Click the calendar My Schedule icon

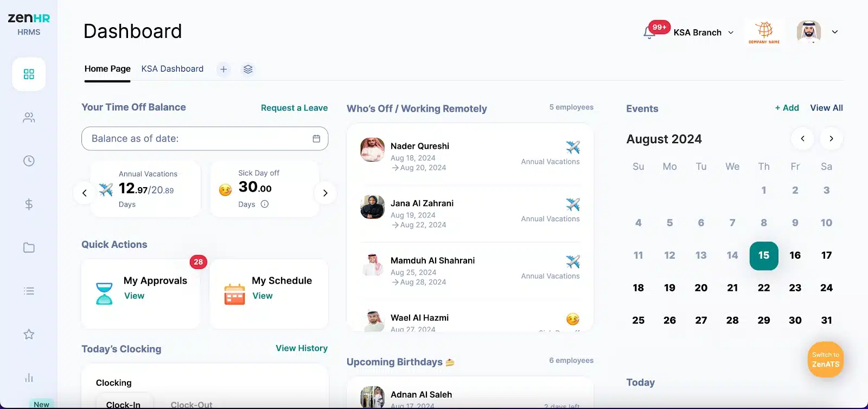(x=234, y=294)
